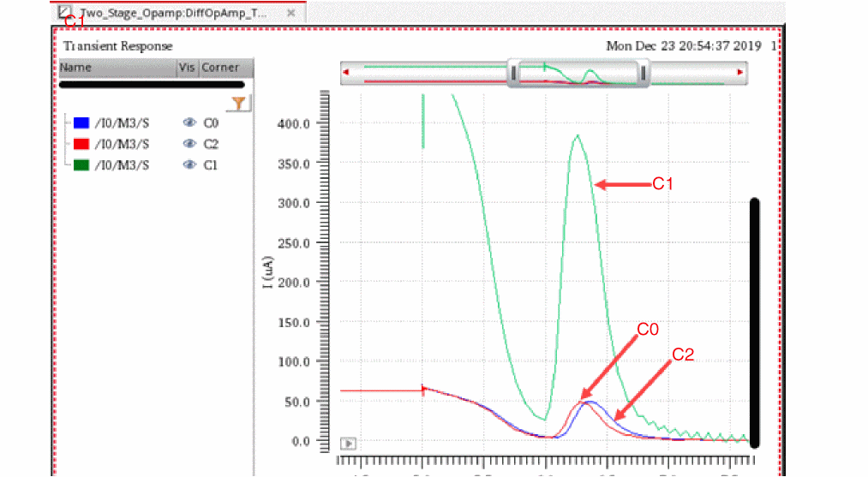Close the Two_Stage_Opamp tab

tap(290, 13)
